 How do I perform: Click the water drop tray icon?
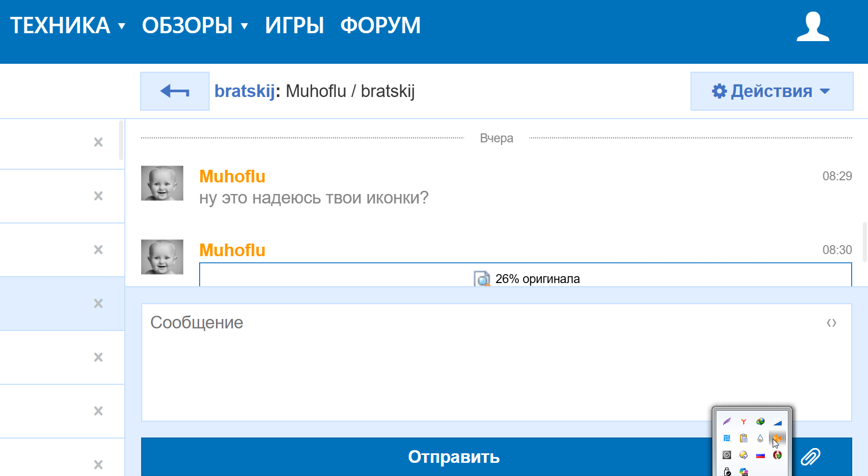click(760, 438)
